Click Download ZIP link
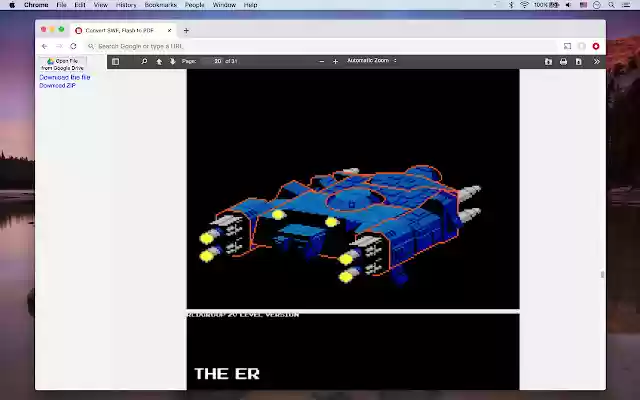 57,85
